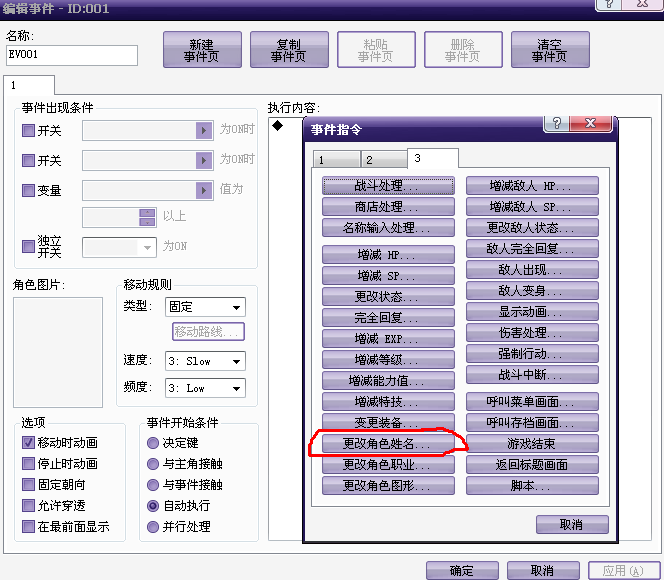Uncheck the 移动时动画 option
This screenshot has height=580, width=664.
(x=28, y=443)
